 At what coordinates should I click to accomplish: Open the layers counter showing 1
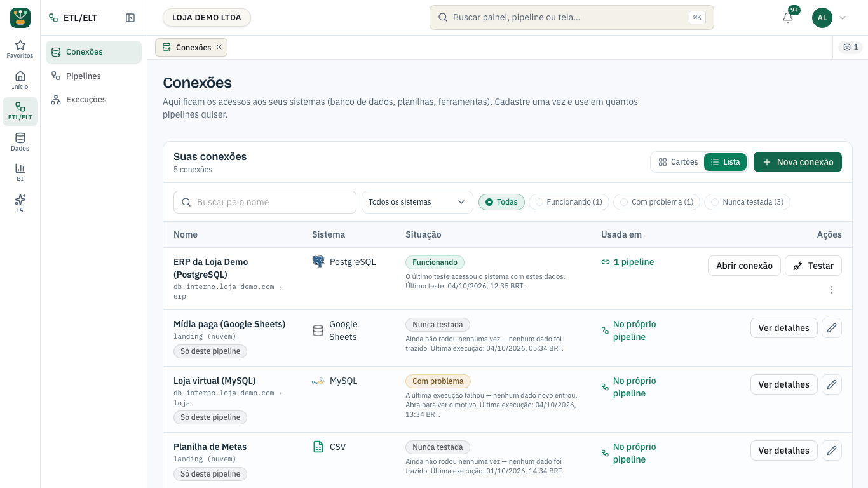tap(850, 47)
